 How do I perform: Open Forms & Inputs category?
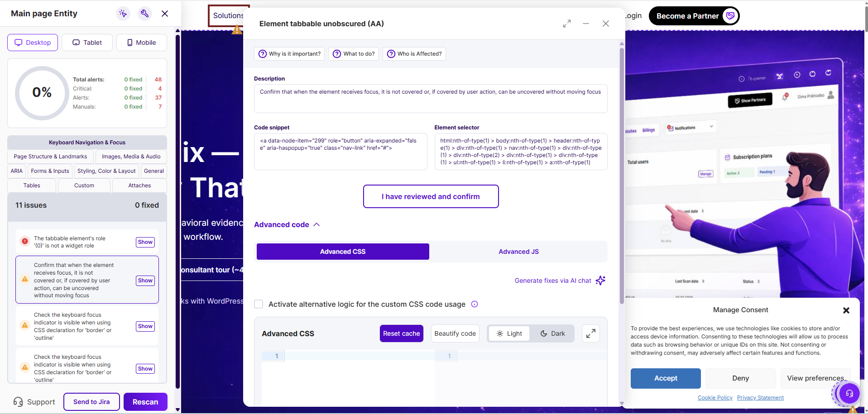point(50,171)
